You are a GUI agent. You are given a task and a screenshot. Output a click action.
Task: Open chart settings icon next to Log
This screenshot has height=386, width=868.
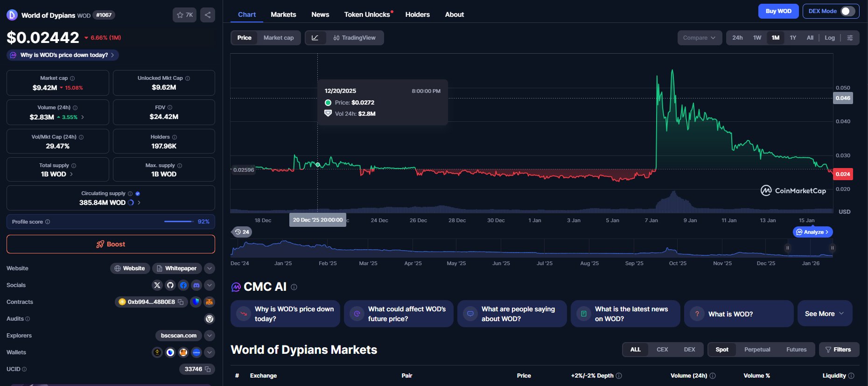(x=850, y=38)
